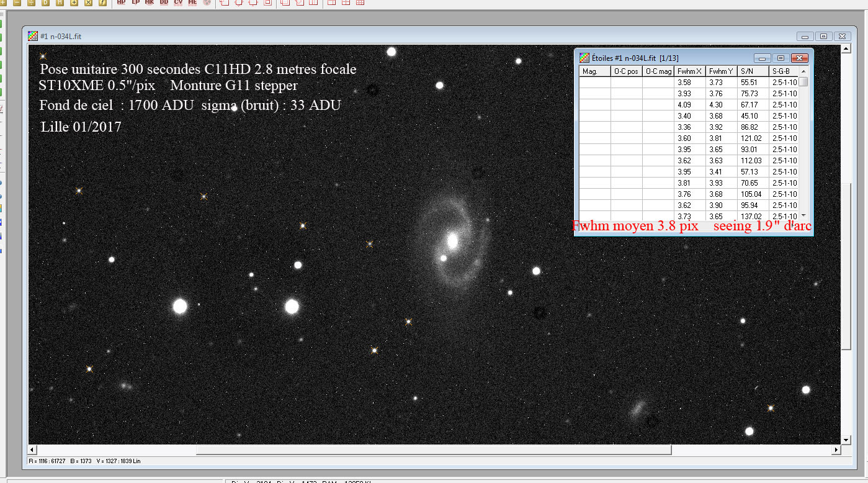Click the Fwhm X column header

click(691, 71)
